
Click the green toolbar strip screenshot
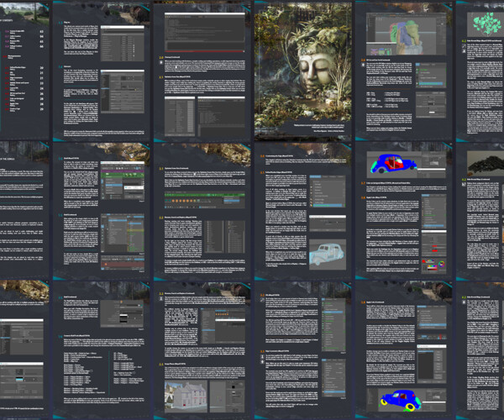coord(205,200)
